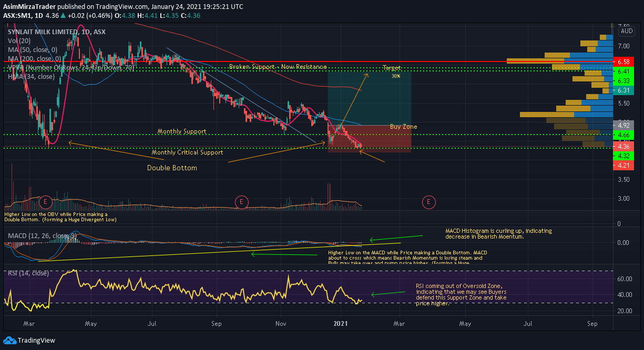Select the 'Monthly Critical Support' annotation

(x=187, y=152)
